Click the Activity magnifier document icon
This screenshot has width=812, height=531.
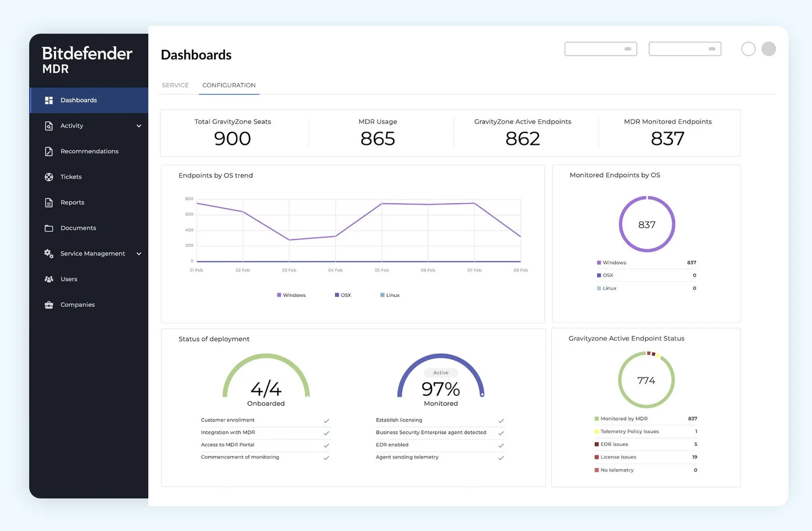pos(49,126)
